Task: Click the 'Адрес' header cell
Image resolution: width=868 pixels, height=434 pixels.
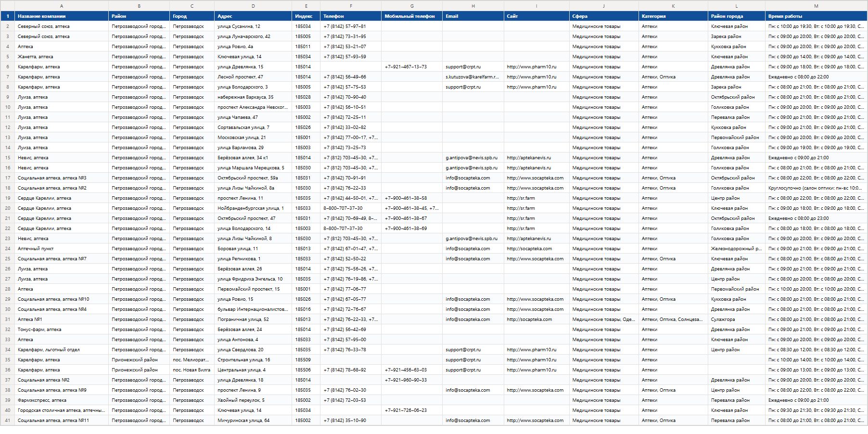Action: click(253, 16)
